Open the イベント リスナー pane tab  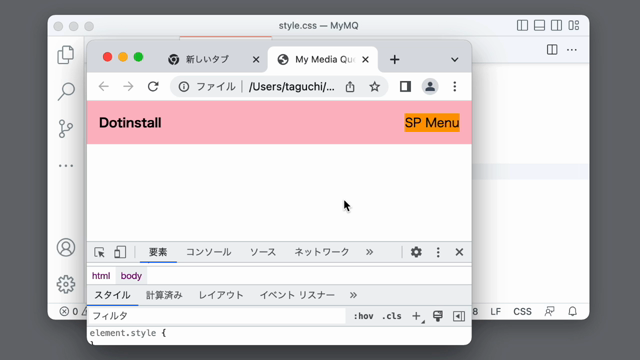coord(297,295)
